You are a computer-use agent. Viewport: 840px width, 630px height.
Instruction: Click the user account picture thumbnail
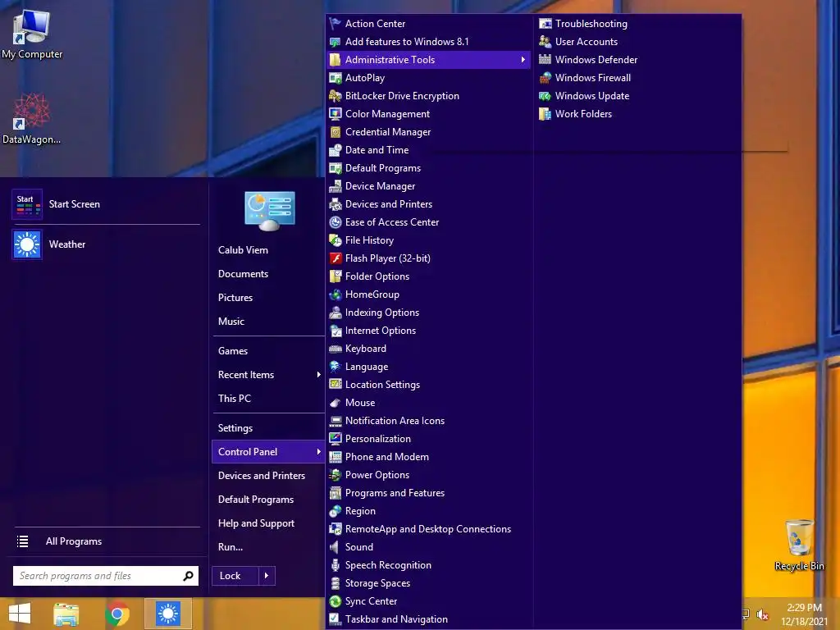(269, 211)
